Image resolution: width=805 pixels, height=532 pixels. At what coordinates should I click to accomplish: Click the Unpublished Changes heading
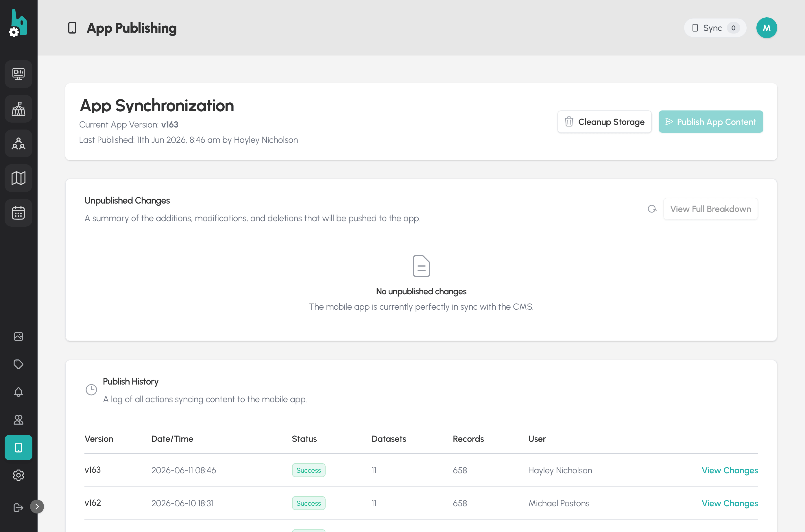(127, 201)
